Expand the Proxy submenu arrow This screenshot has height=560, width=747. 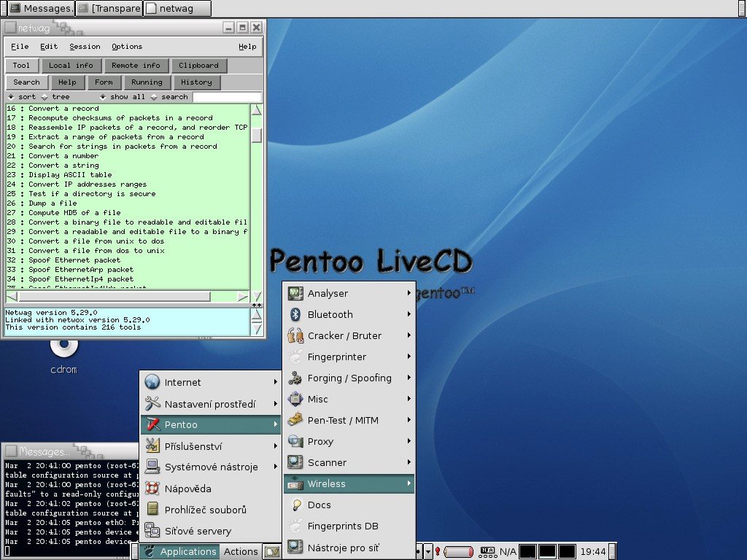click(x=409, y=441)
